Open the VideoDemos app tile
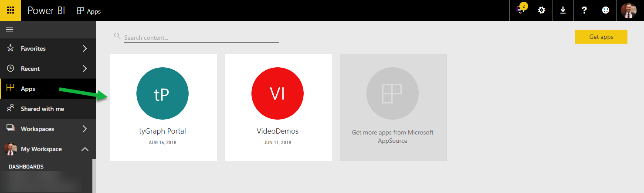This screenshot has width=644, height=193. coord(278,107)
